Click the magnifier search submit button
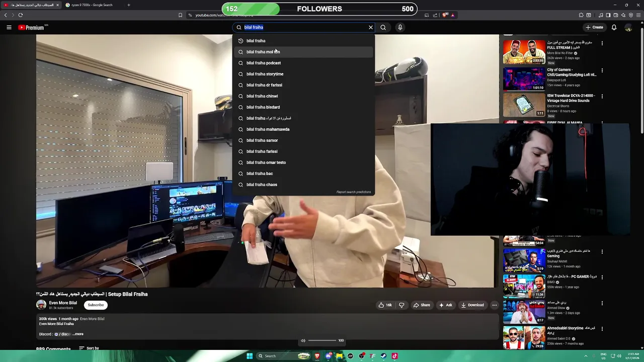The image size is (644, 362). tap(383, 27)
